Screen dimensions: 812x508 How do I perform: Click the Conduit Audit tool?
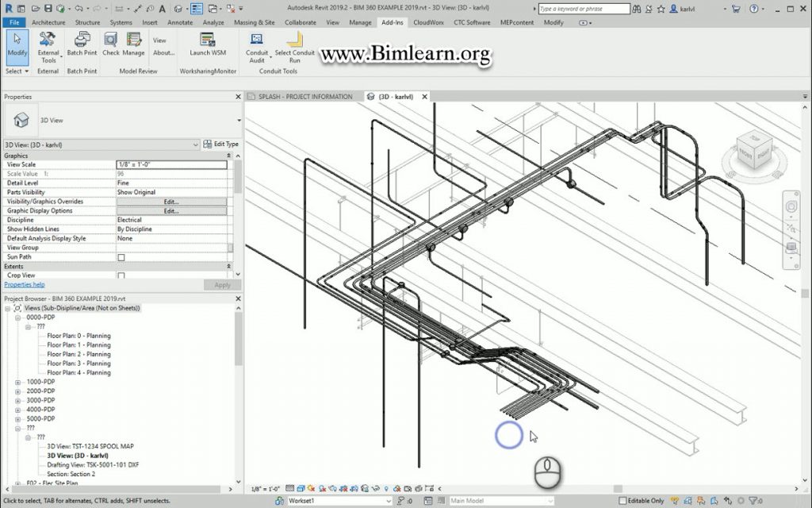point(257,47)
